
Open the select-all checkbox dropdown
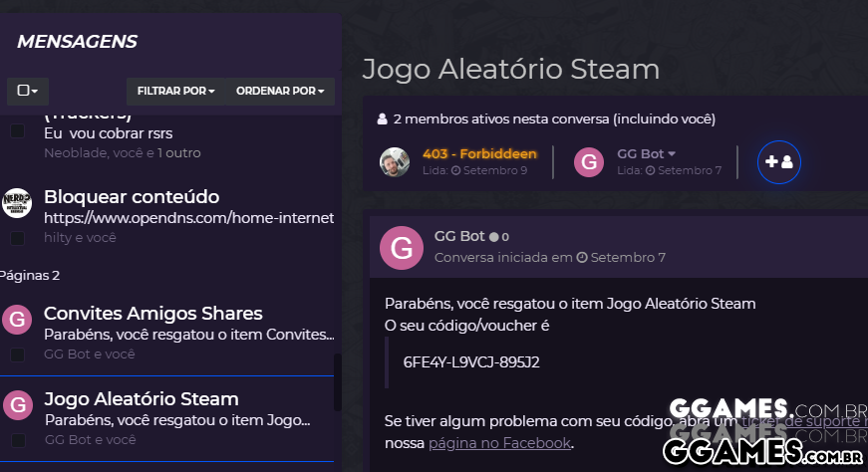pyautogui.click(x=28, y=92)
